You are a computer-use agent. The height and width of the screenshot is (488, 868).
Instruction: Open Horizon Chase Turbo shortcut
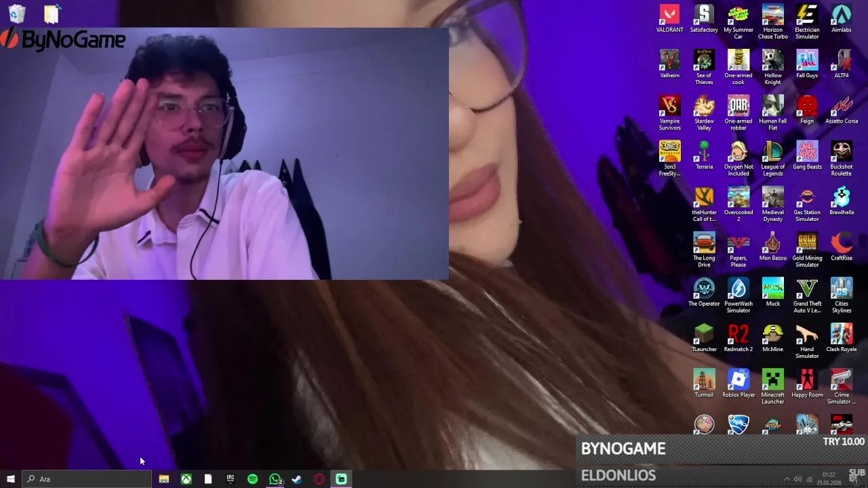(x=772, y=22)
